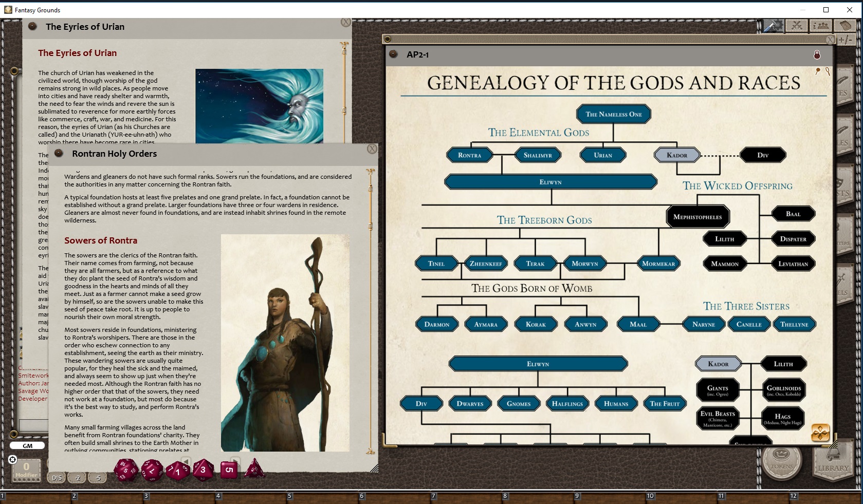Viewport: 863px width, 504px height.
Task: Toggle the -5 modifier button
Action: 98,478
